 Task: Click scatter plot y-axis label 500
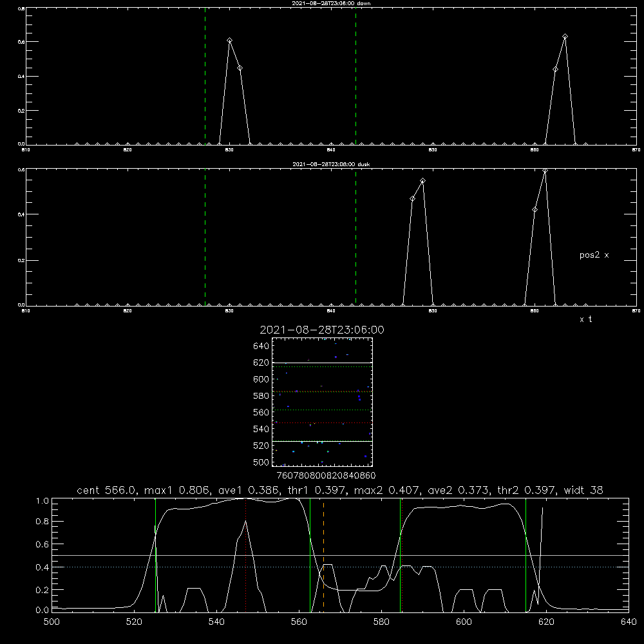point(261,462)
